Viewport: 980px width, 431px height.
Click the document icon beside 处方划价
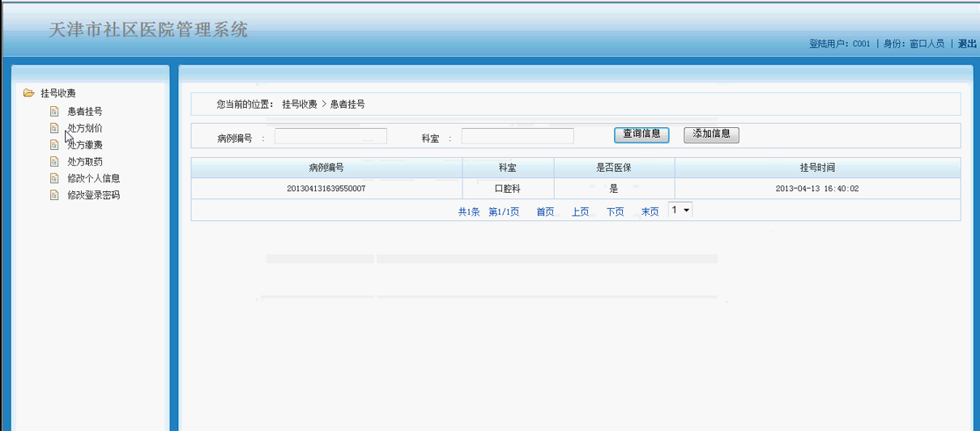coord(54,128)
